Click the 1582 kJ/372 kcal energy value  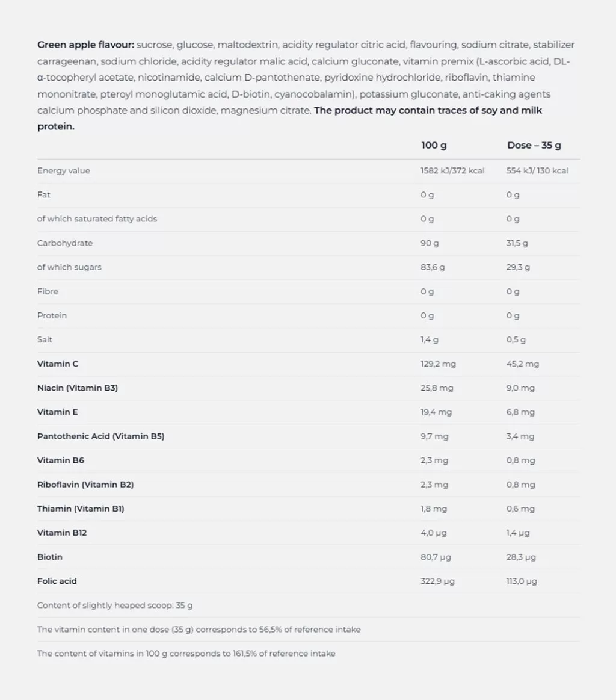point(452,171)
